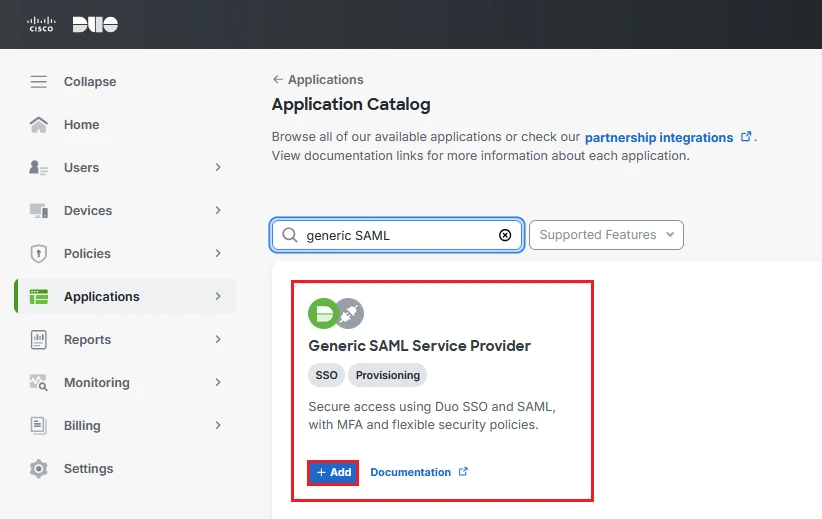
Task: Add the Generic SAML Service Provider
Action: (333, 472)
